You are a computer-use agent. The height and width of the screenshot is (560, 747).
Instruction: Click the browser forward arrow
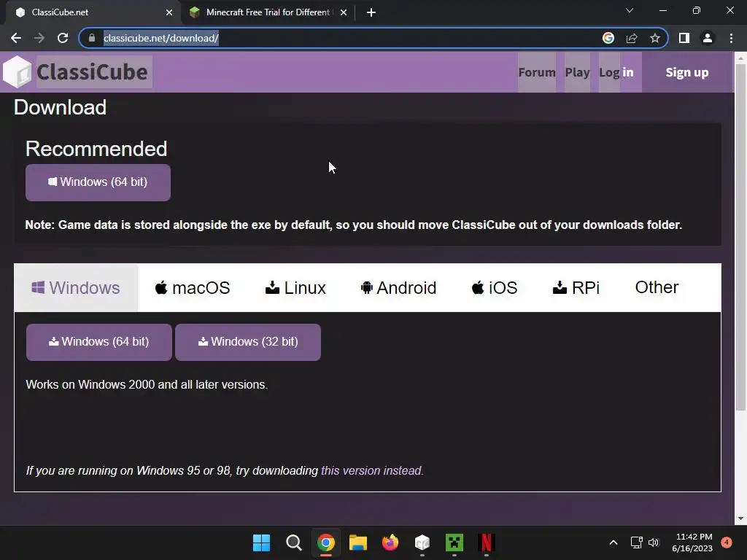pos(39,38)
